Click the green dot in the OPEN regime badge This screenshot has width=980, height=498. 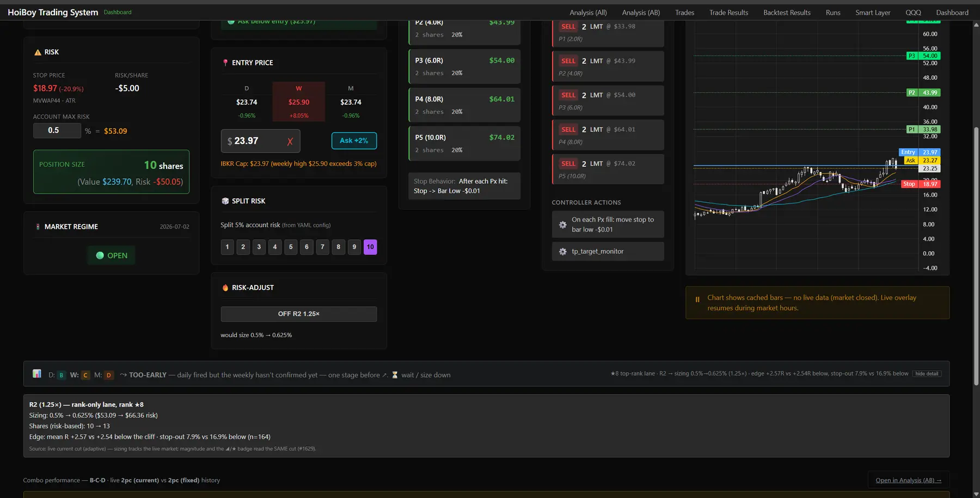[x=100, y=256]
